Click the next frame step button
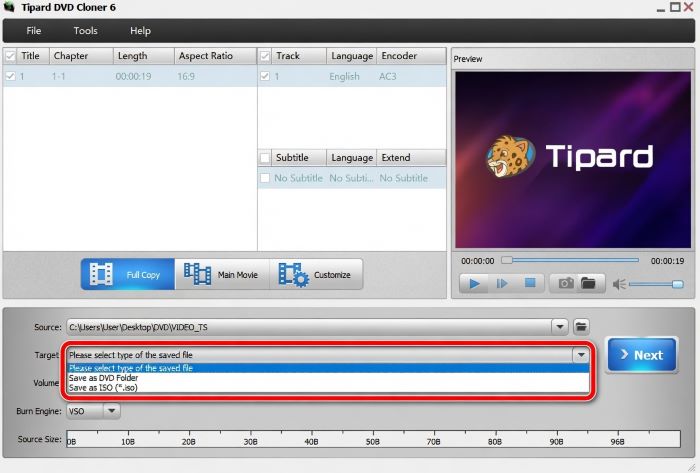Viewport: 700px width, 473px height. (502, 283)
